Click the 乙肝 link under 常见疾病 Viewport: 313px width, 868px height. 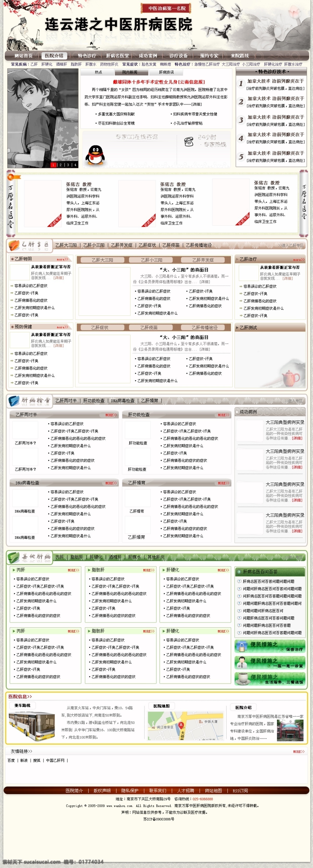click(34, 64)
